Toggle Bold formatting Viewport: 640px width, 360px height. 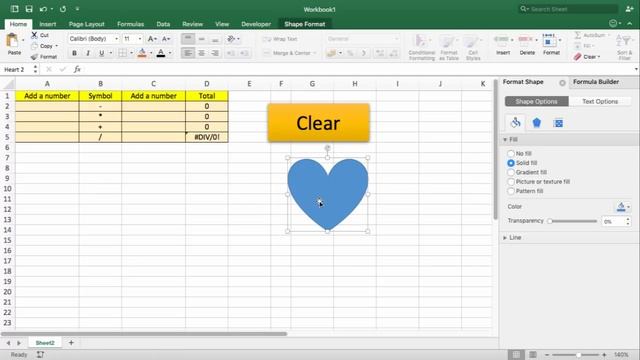click(x=74, y=53)
